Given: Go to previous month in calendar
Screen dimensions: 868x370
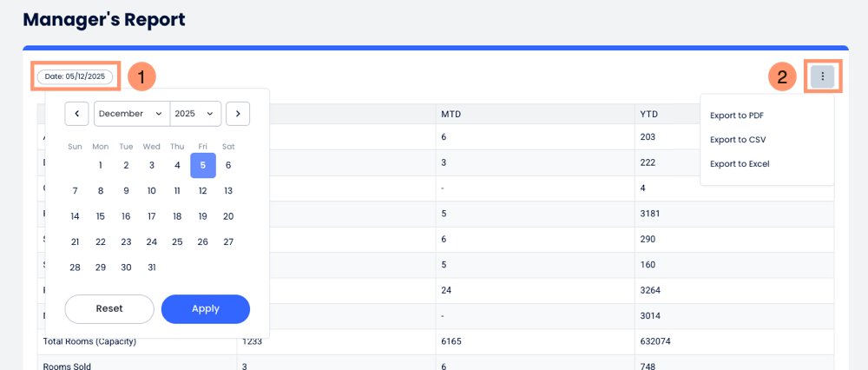Looking at the screenshot, I should click(x=76, y=114).
